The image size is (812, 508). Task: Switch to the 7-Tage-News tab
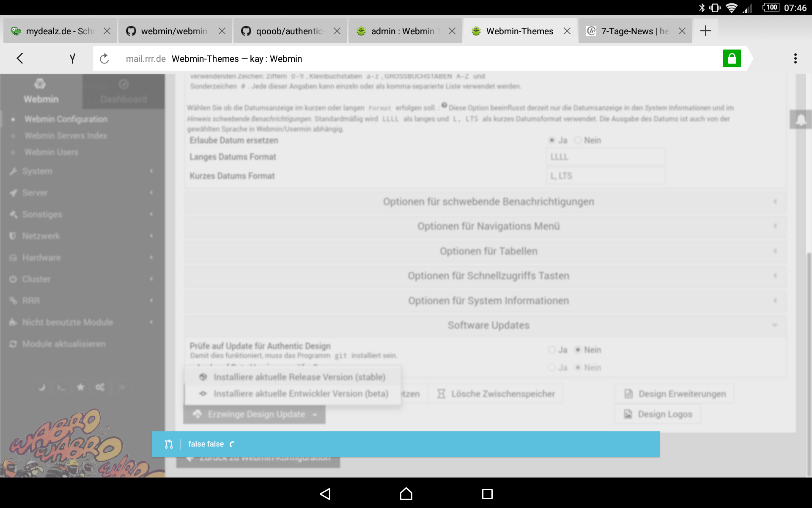630,30
